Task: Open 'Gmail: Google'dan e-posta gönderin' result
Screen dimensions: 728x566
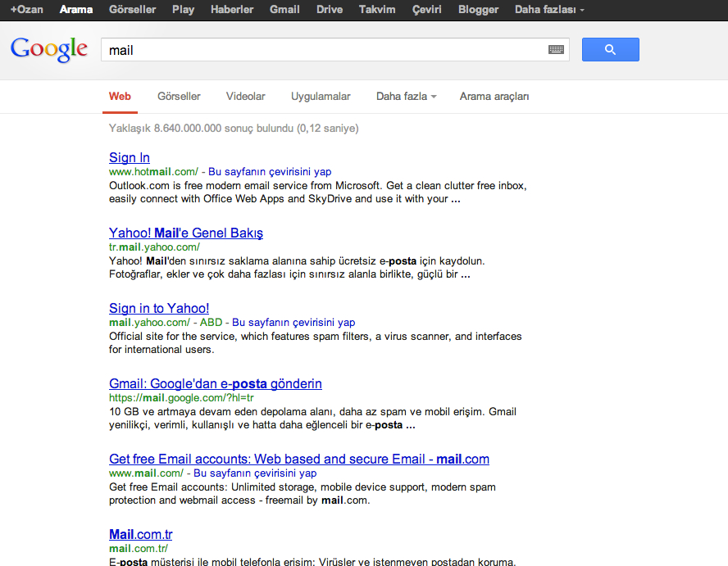Action: click(216, 383)
